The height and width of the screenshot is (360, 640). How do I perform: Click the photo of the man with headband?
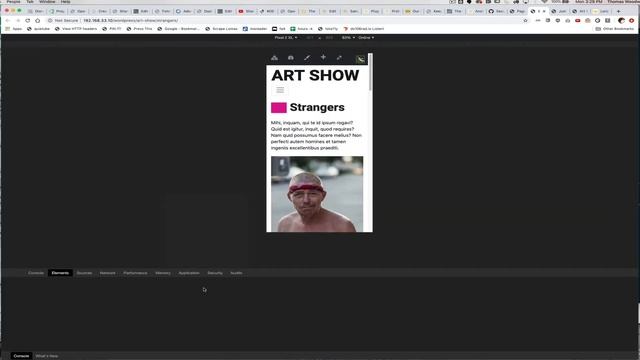click(317, 194)
